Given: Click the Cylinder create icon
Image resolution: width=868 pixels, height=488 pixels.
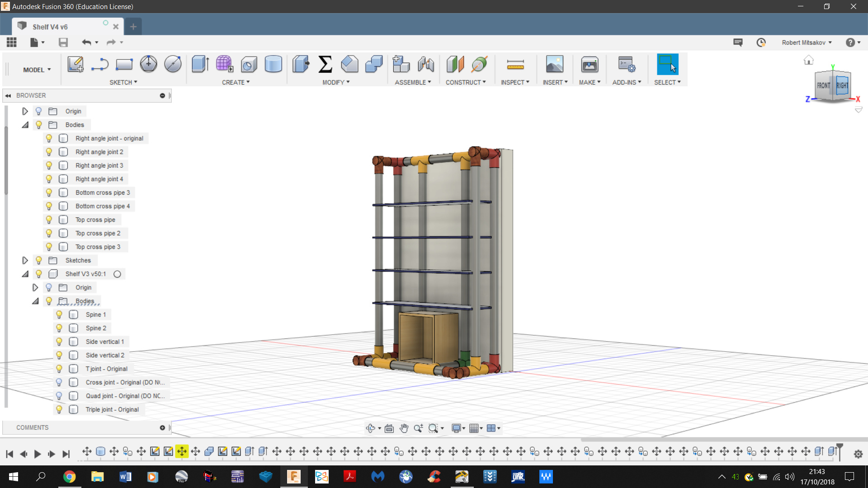Looking at the screenshot, I should (x=273, y=64).
